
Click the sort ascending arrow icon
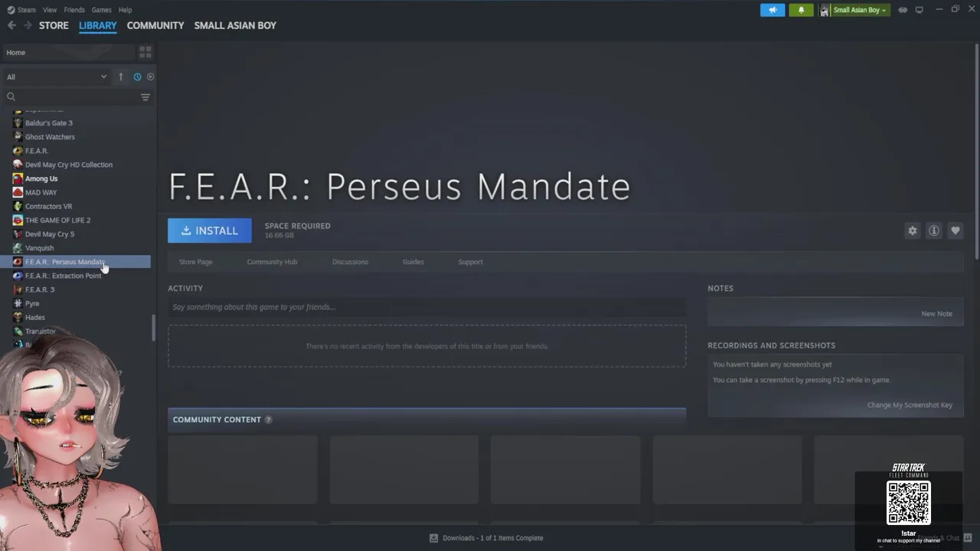pos(120,77)
